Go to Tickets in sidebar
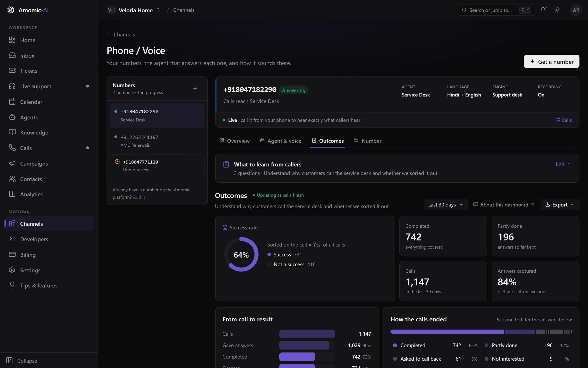588x368 pixels. click(49, 71)
